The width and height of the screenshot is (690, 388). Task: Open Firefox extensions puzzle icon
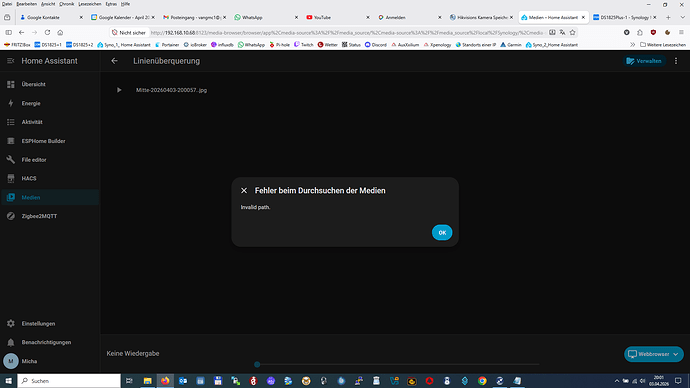pyautogui.click(x=639, y=32)
